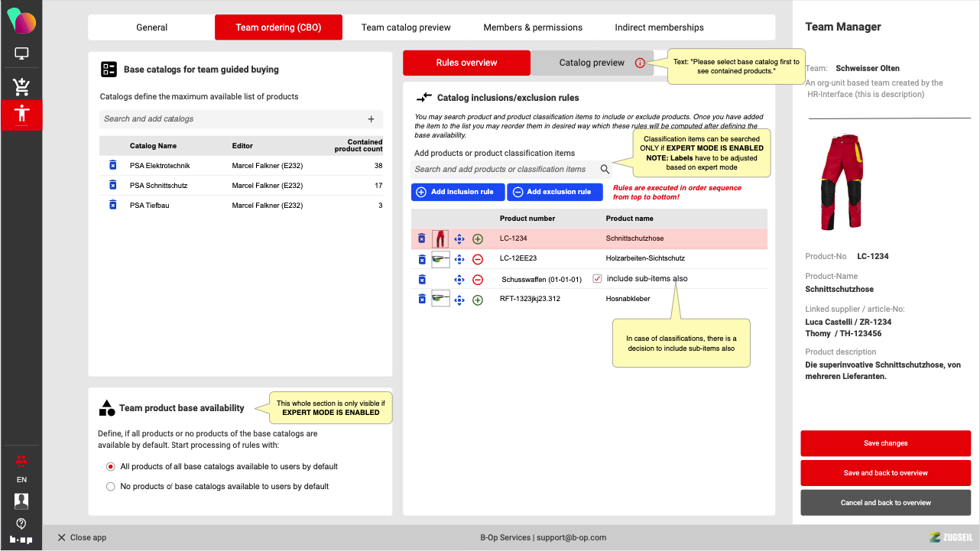Uncheck include sub-items also checkbox

point(598,279)
